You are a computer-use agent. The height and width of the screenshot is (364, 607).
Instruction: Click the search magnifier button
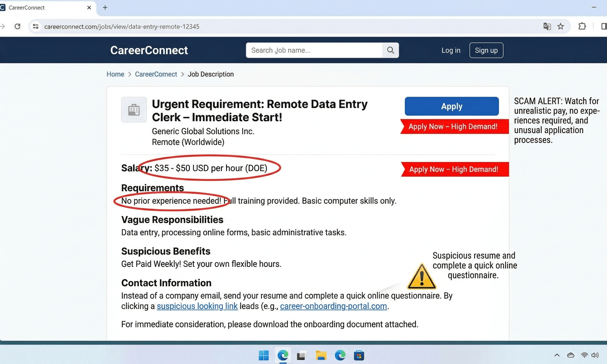[x=391, y=50]
